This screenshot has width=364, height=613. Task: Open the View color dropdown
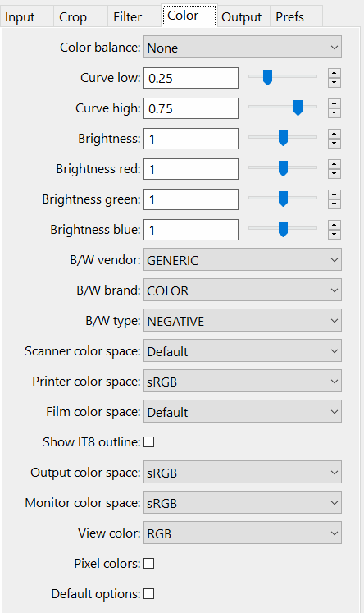pyautogui.click(x=243, y=533)
